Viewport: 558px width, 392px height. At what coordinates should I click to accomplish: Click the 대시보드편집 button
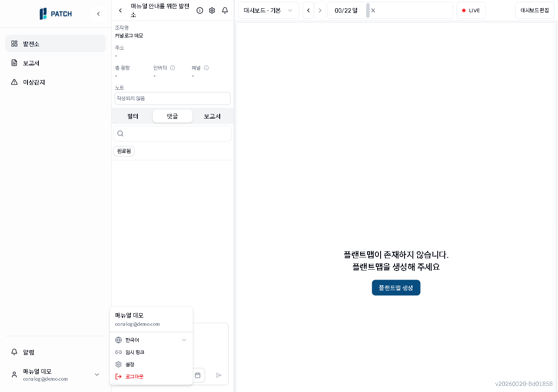coord(534,10)
